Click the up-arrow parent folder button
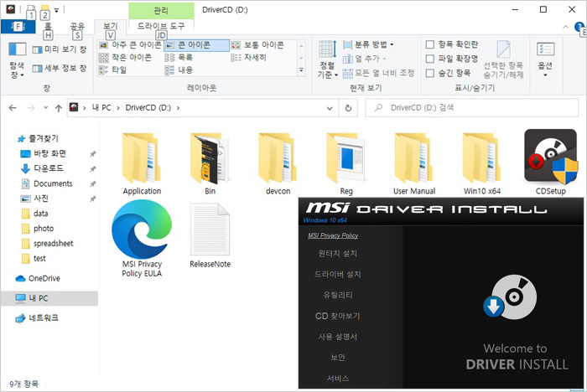587x392 pixels. click(x=58, y=108)
